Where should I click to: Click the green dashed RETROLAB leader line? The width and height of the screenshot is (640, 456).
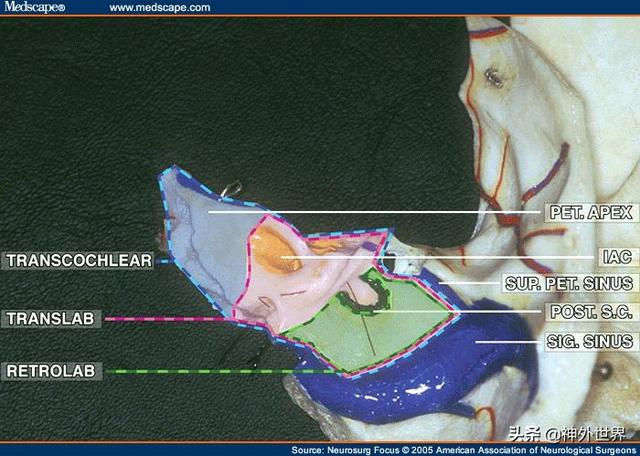point(220,371)
